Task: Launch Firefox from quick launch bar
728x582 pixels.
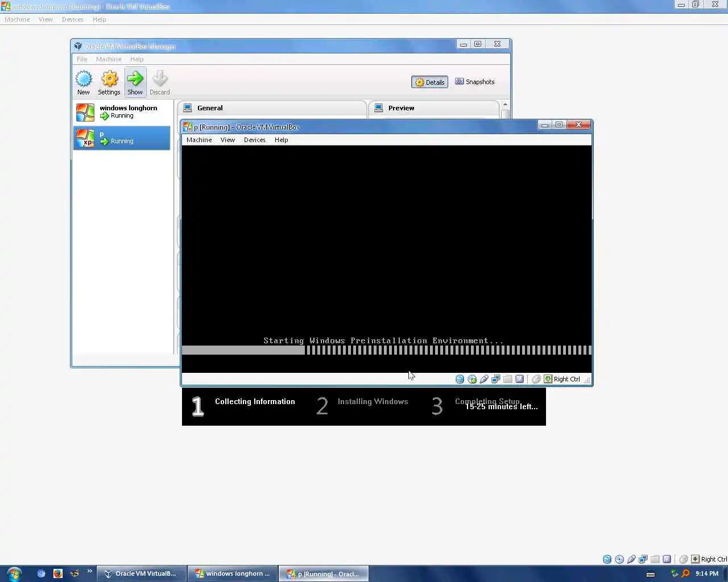Action: click(57, 573)
